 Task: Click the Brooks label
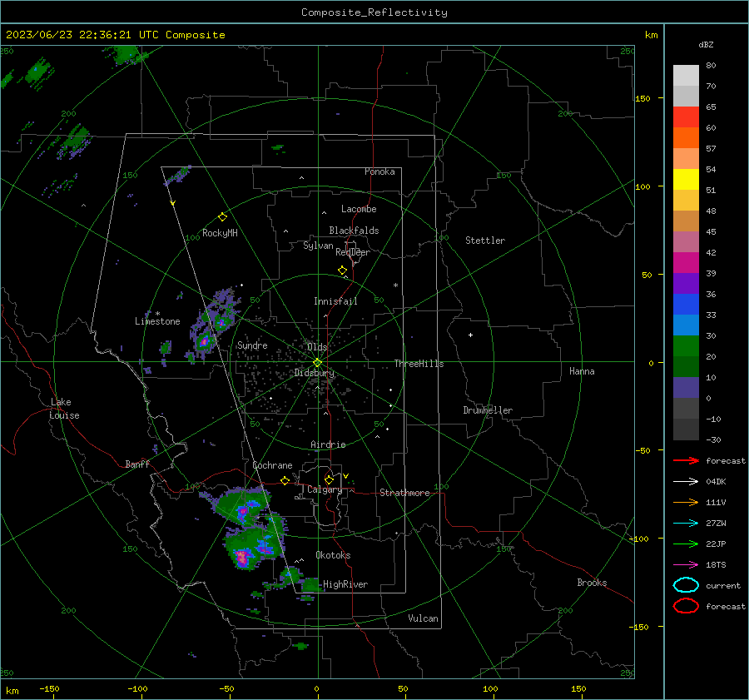pos(592,583)
